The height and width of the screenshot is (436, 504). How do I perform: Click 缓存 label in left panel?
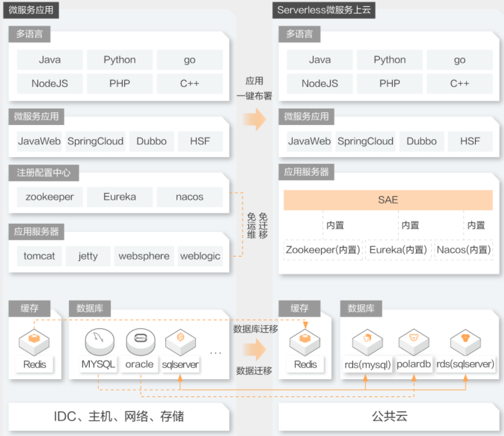pyautogui.click(x=29, y=309)
